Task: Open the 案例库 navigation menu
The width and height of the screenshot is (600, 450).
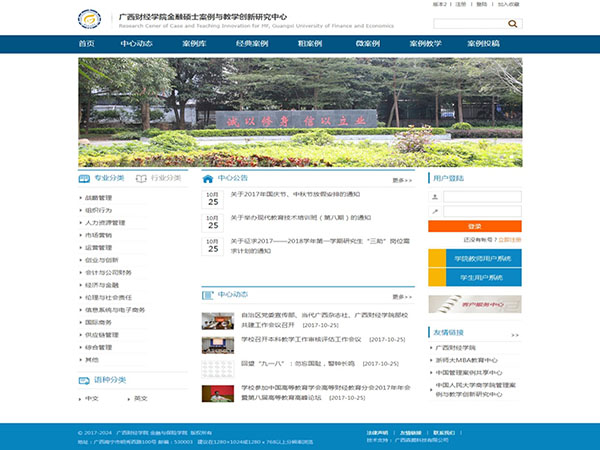Action: pyautogui.click(x=194, y=44)
